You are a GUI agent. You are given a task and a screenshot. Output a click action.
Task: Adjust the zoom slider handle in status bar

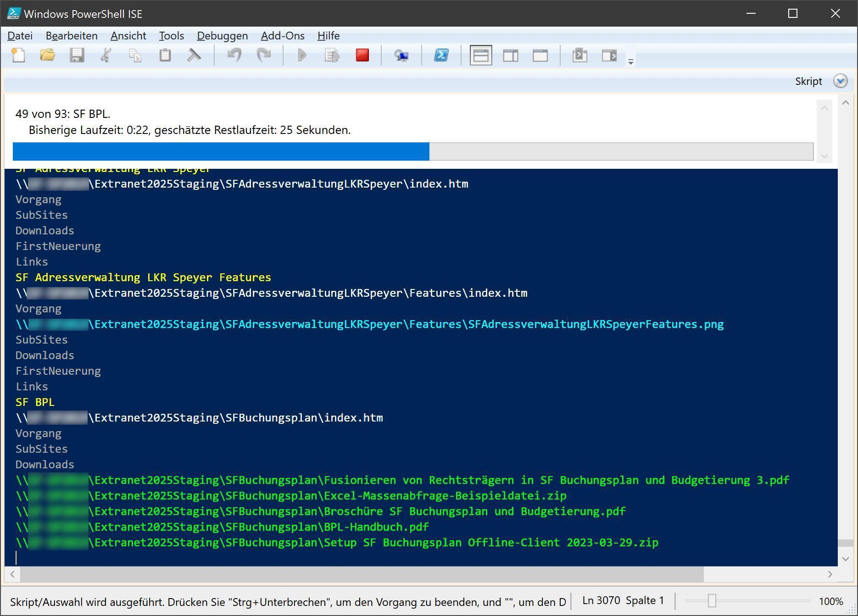tap(712, 600)
